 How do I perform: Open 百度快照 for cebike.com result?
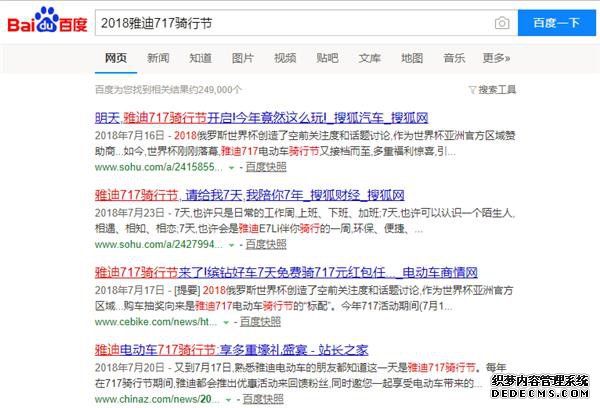coord(260,322)
